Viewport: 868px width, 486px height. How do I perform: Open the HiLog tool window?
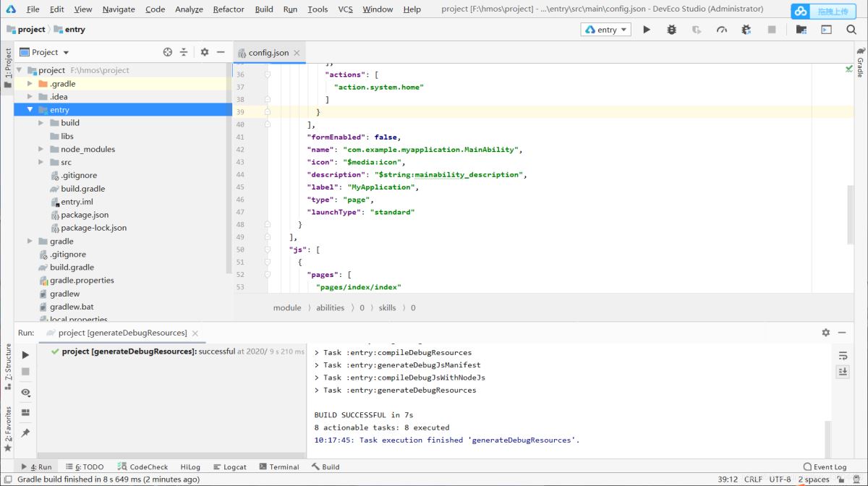point(190,467)
